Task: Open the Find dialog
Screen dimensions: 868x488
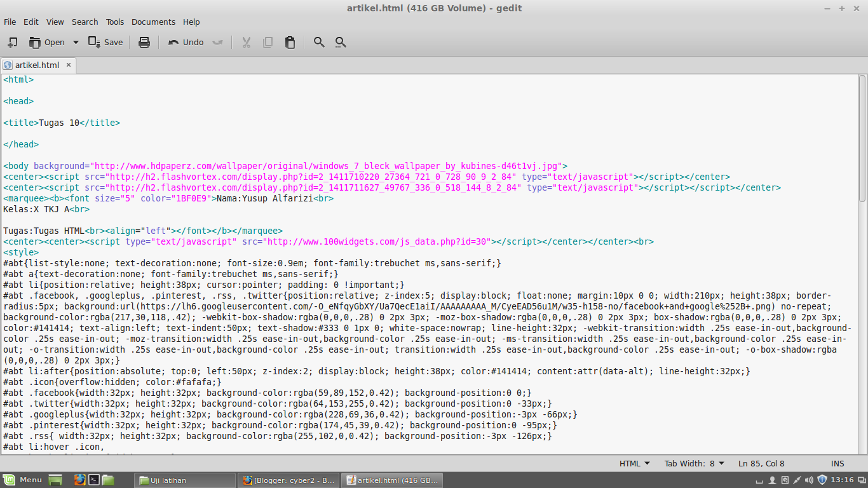Action: [x=318, y=42]
